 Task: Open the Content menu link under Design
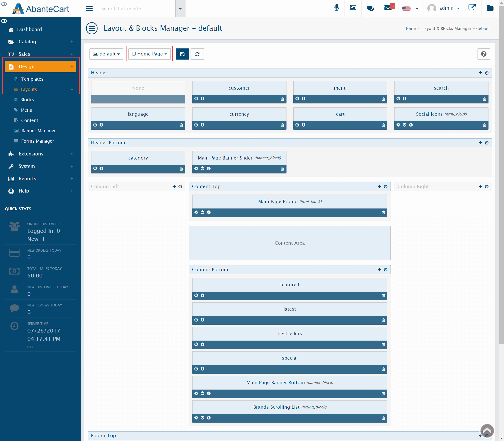point(29,120)
